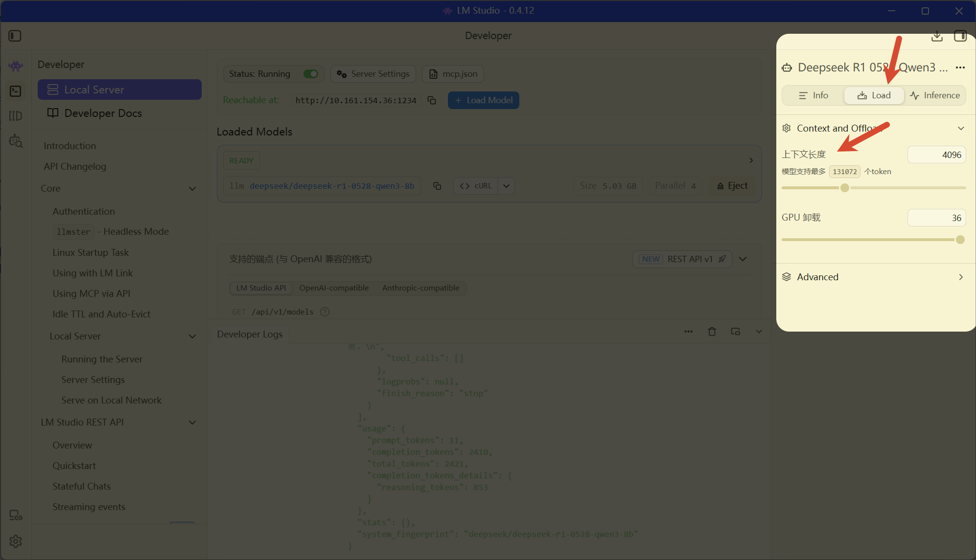
Task: Adjust the GPU offload slider
Action: (x=960, y=240)
